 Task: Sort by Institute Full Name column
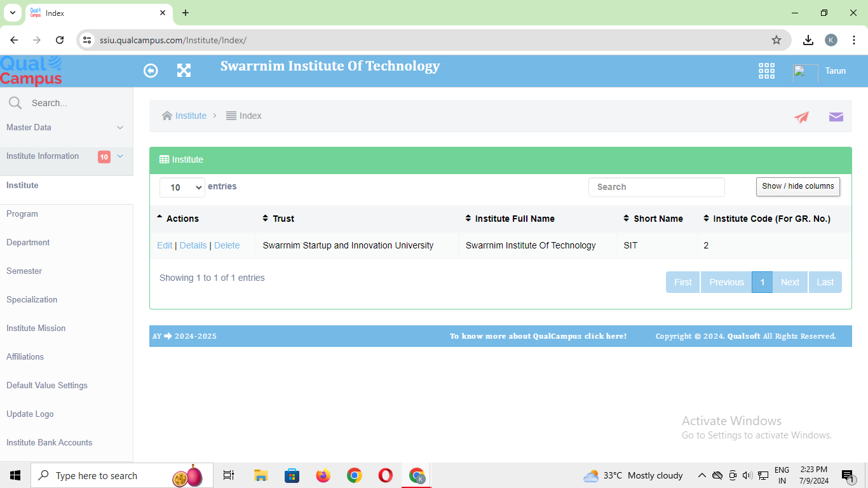(468, 219)
